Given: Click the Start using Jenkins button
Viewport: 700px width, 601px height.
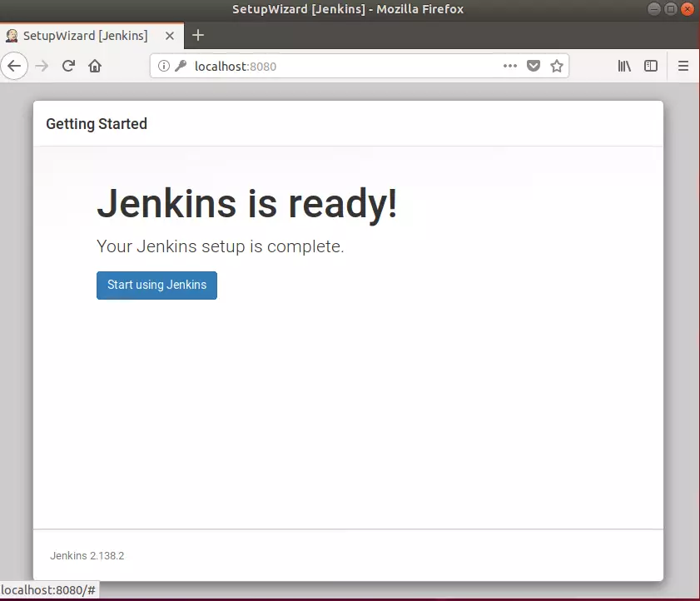Looking at the screenshot, I should click(156, 286).
